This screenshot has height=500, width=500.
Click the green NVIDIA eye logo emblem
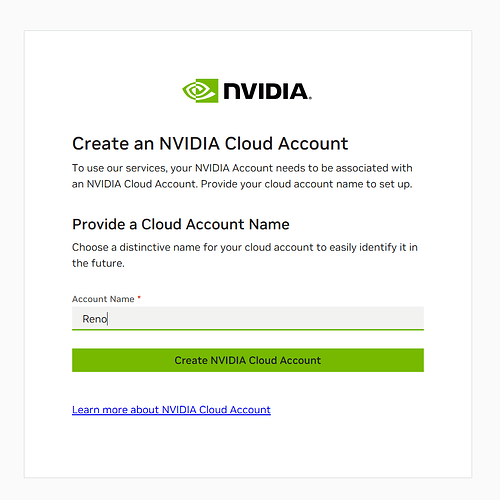point(200,91)
